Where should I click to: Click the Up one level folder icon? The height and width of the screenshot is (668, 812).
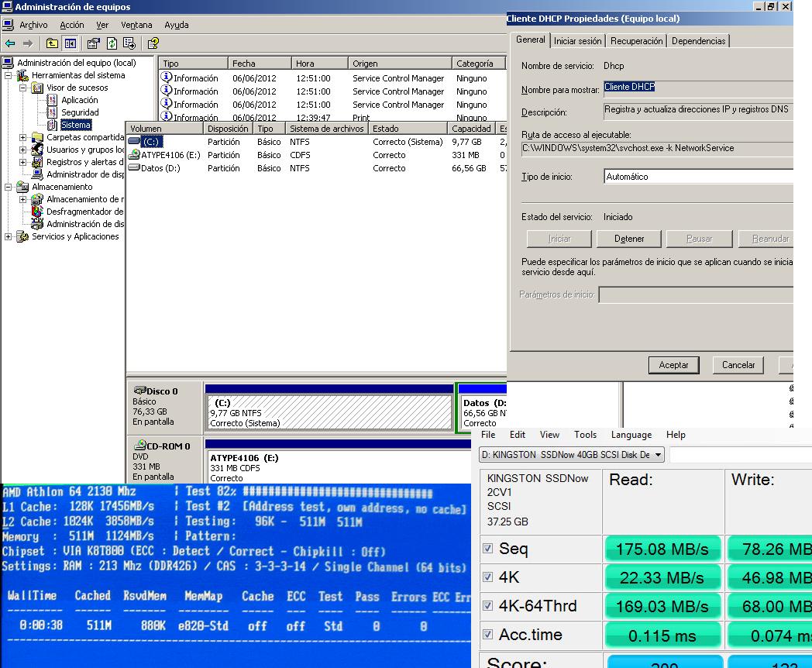[x=52, y=44]
